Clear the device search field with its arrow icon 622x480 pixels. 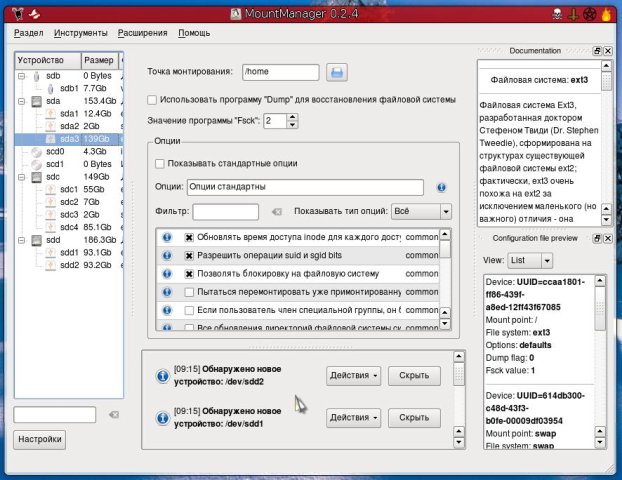[x=114, y=415]
